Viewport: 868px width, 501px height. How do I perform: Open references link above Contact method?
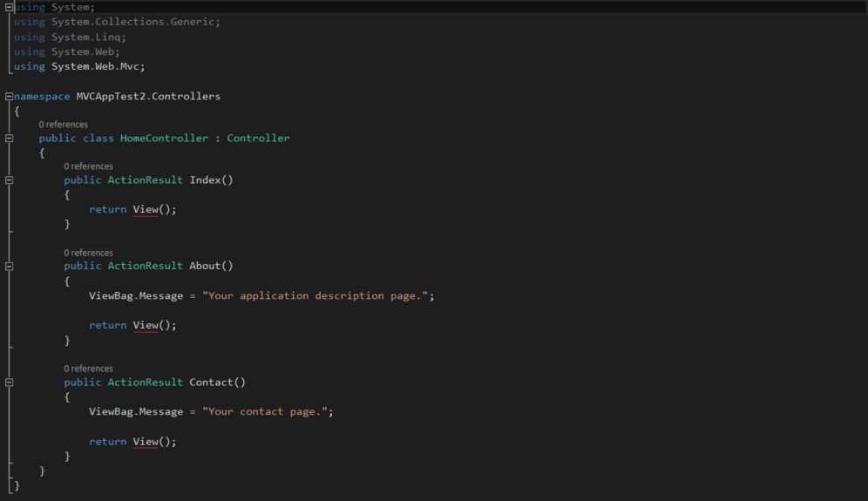[88, 369]
